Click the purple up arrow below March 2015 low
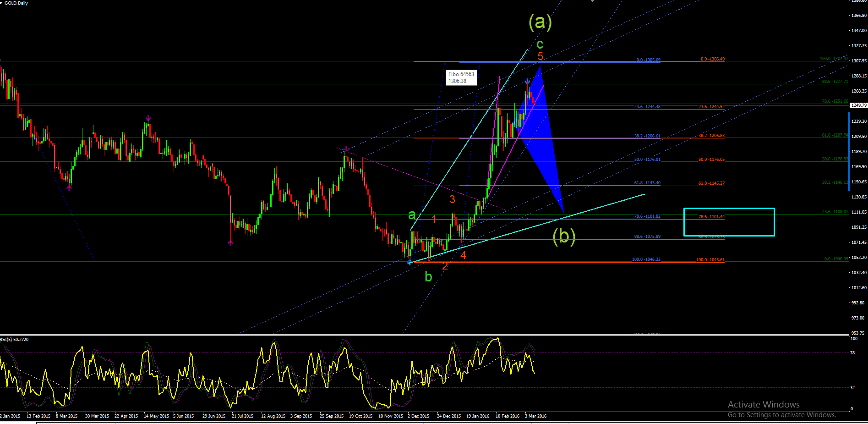The width and height of the screenshot is (868, 424). [69, 187]
